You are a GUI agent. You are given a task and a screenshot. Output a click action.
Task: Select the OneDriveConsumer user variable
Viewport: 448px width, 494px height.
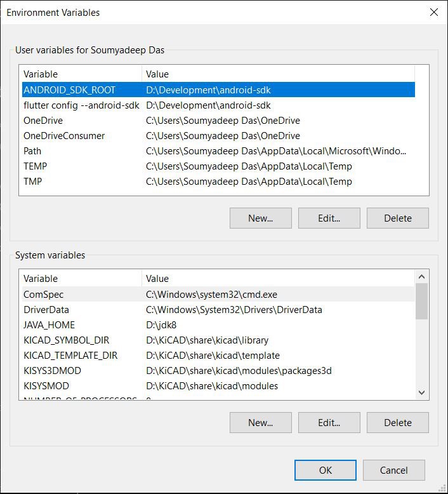coord(64,136)
